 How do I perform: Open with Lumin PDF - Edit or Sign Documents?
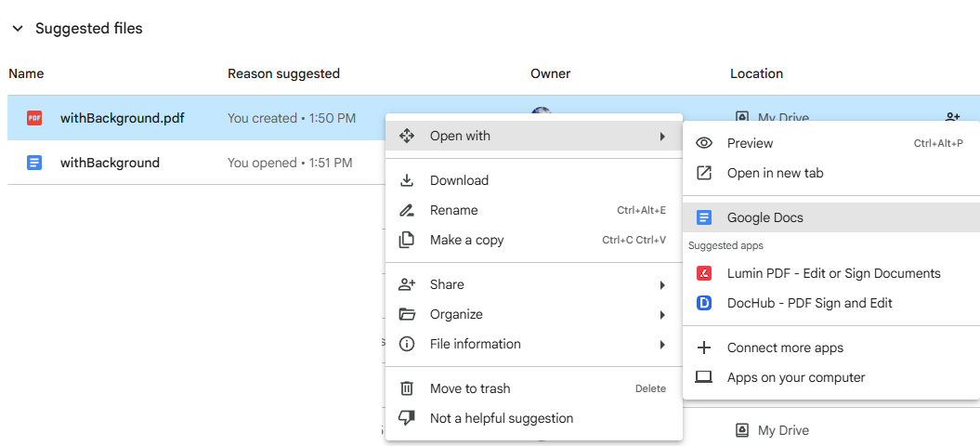click(831, 273)
